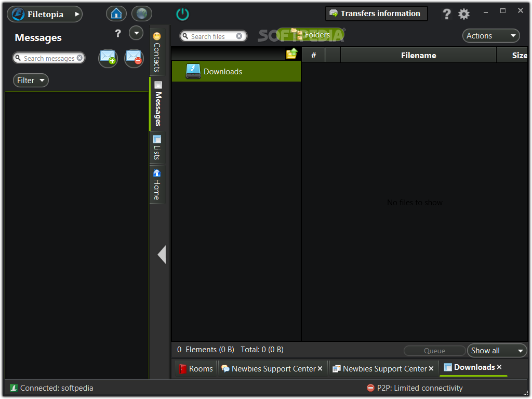Open settings gear icon
Screen dimensions: 532x399
coord(464,14)
